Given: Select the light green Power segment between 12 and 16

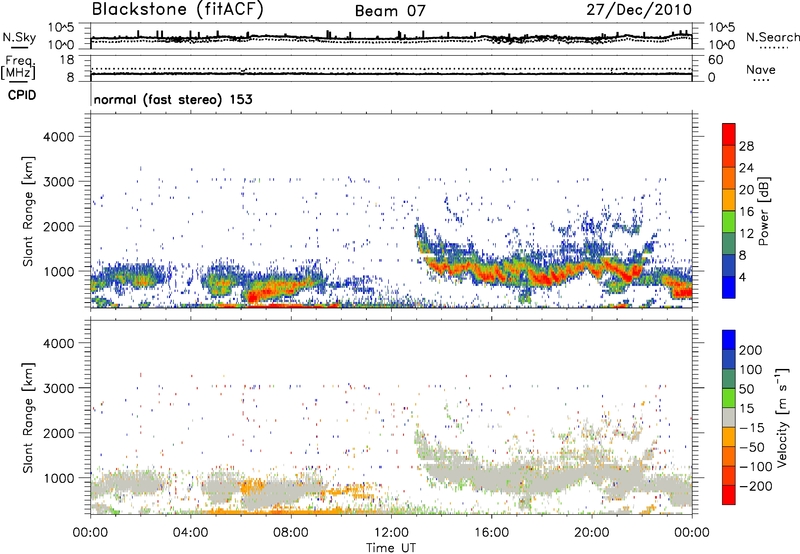Looking at the screenshot, I should [729, 222].
